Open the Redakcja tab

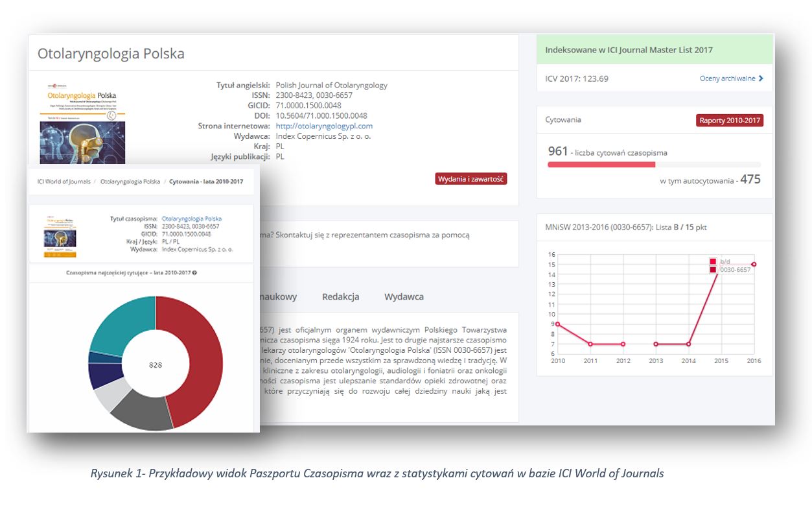(340, 296)
